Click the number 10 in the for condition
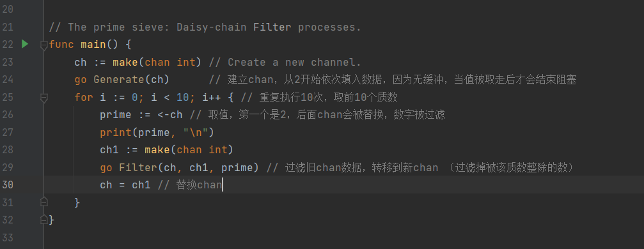This screenshot has width=644, height=249. coord(183,97)
